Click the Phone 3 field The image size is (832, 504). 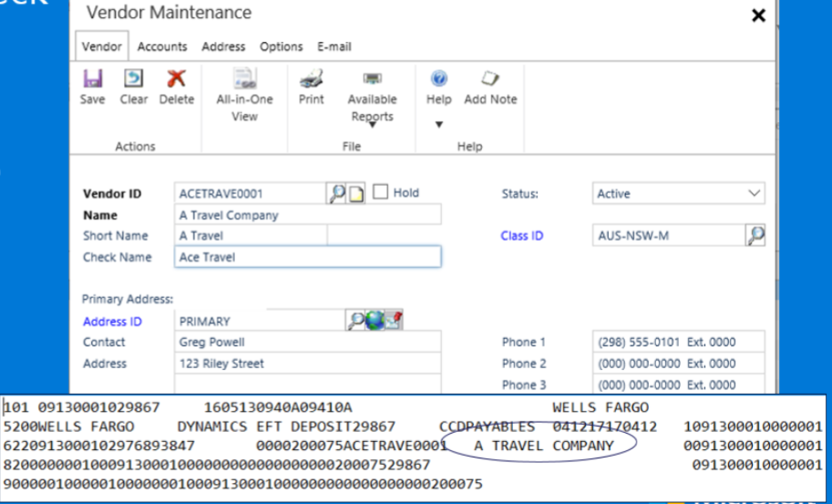pos(678,385)
